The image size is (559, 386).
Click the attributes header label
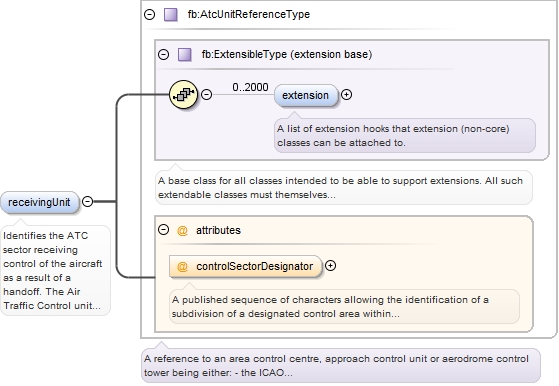pyautogui.click(x=219, y=230)
